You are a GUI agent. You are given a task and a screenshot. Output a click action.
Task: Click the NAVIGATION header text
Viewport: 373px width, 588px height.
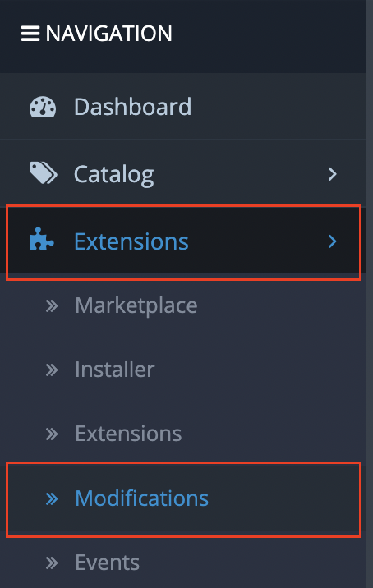108,34
